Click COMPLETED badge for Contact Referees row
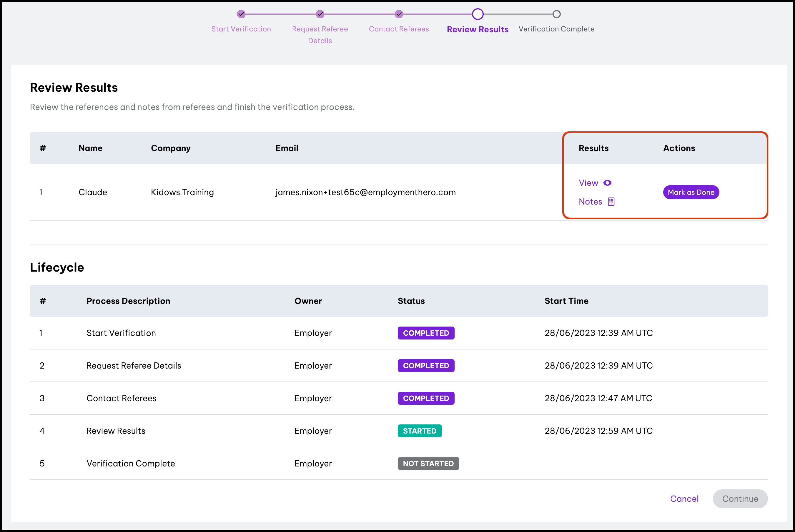The width and height of the screenshot is (795, 532). pyautogui.click(x=426, y=398)
